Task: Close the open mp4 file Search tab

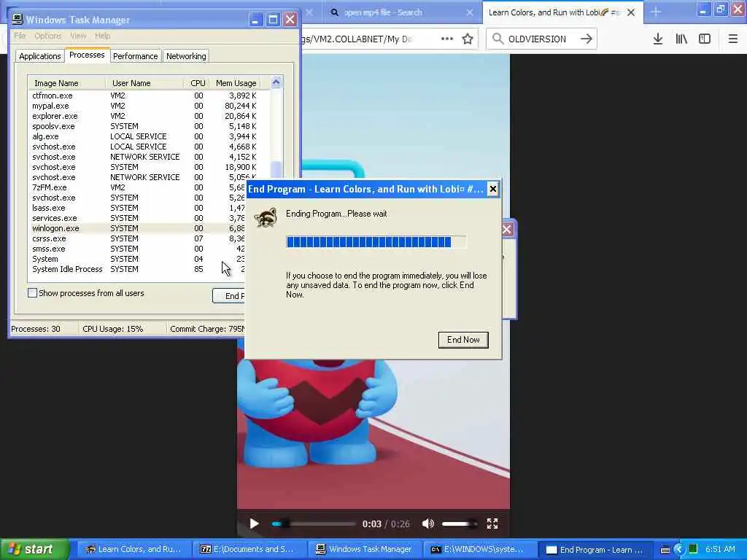Action: pos(469,12)
